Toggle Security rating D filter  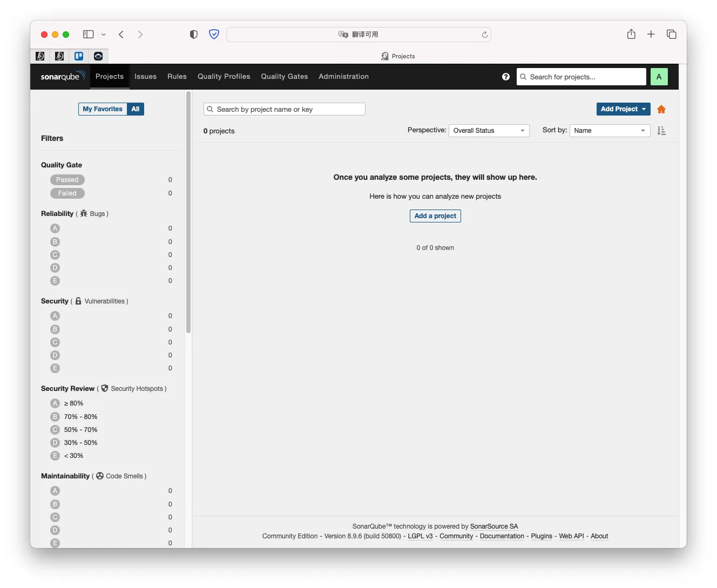pyautogui.click(x=55, y=355)
